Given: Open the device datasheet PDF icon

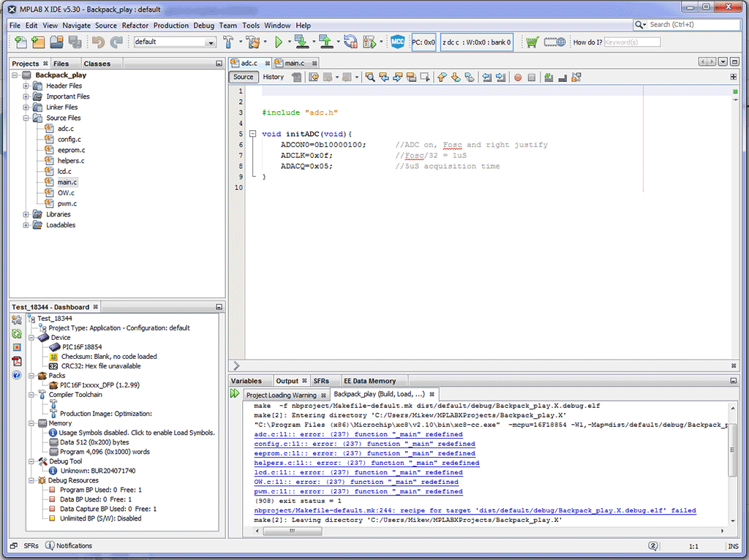Looking at the screenshot, I should (17, 361).
